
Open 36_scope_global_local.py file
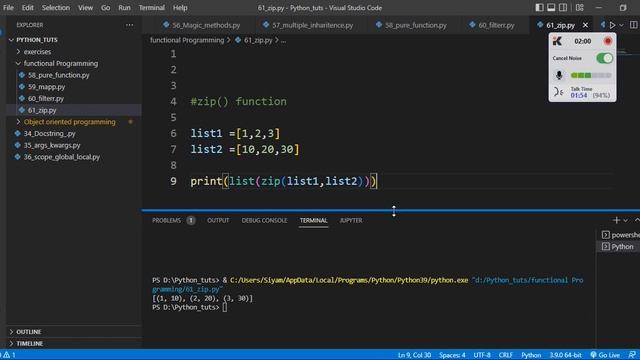[61, 157]
